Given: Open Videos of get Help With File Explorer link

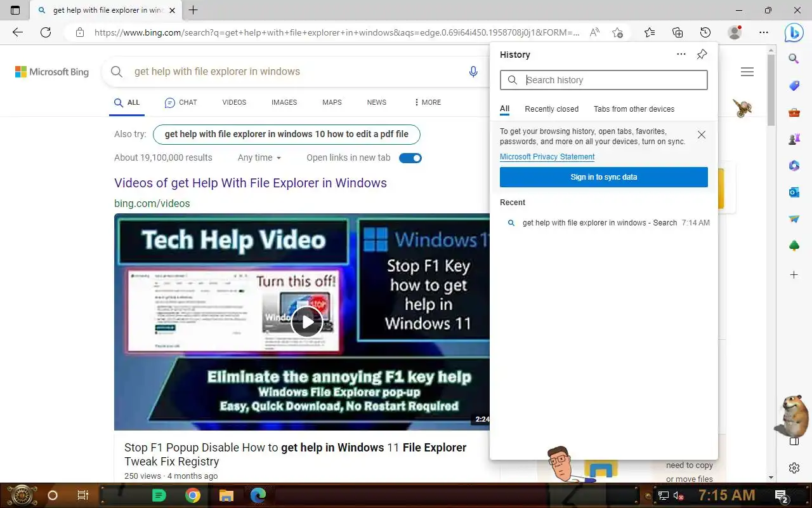Looking at the screenshot, I should click(251, 183).
